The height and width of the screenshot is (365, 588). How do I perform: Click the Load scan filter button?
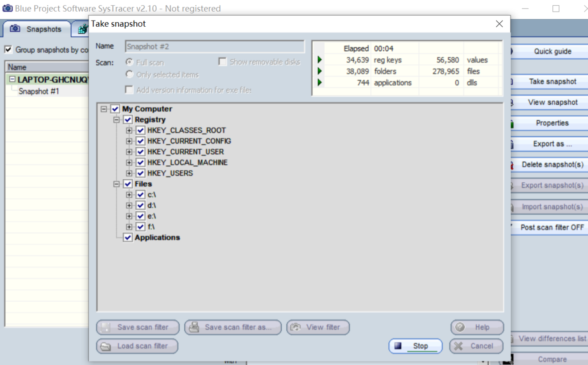coord(137,346)
